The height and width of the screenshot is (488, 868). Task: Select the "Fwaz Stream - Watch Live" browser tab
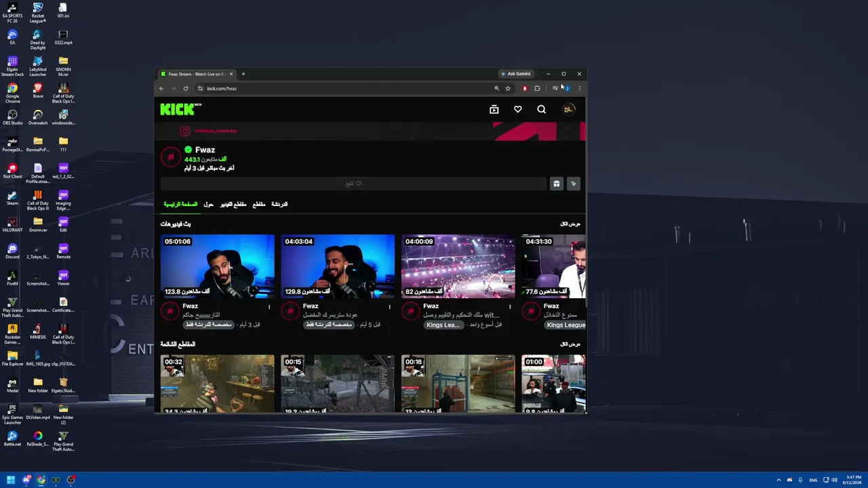click(x=197, y=74)
